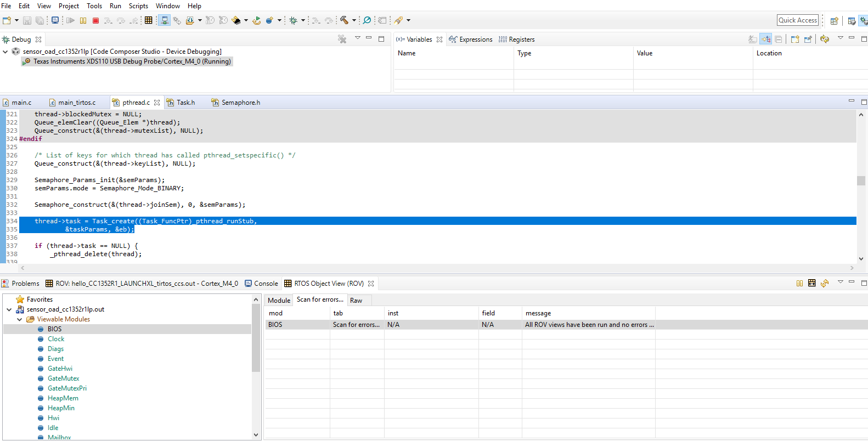The image size is (868, 441).
Task: Switch to the main_tirtos.c editor tab
Action: tap(76, 103)
